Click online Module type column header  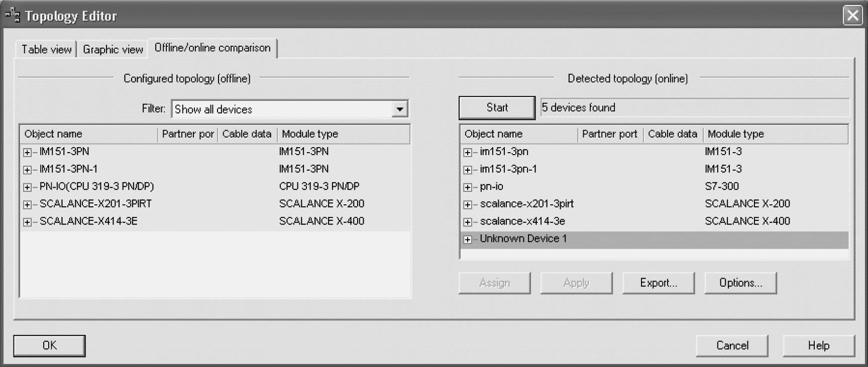776,134
